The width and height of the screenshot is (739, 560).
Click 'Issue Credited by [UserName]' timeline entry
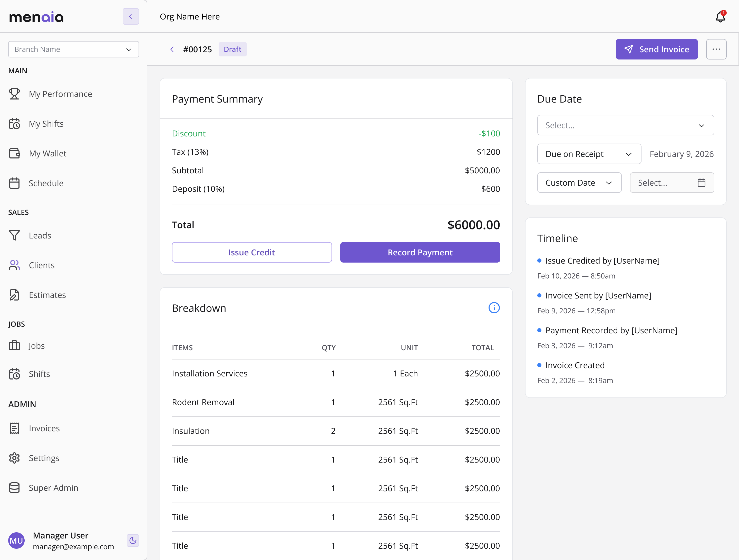[602, 261]
